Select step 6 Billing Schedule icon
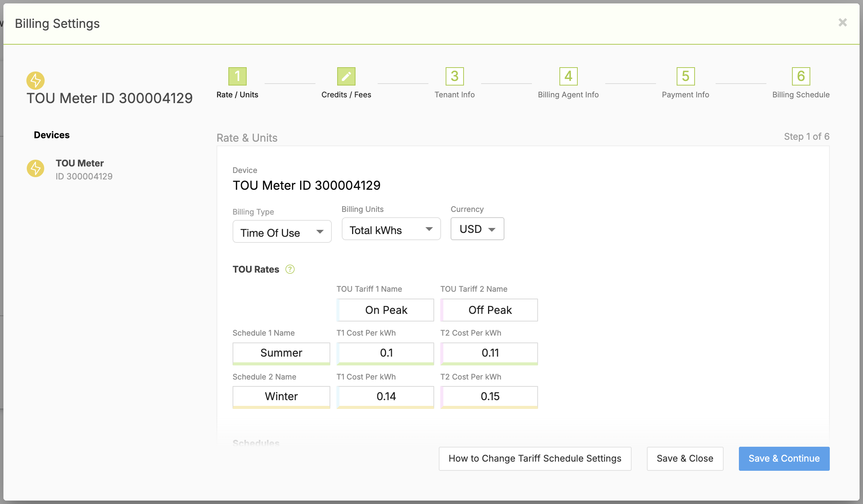This screenshot has width=863, height=504. pos(801,76)
